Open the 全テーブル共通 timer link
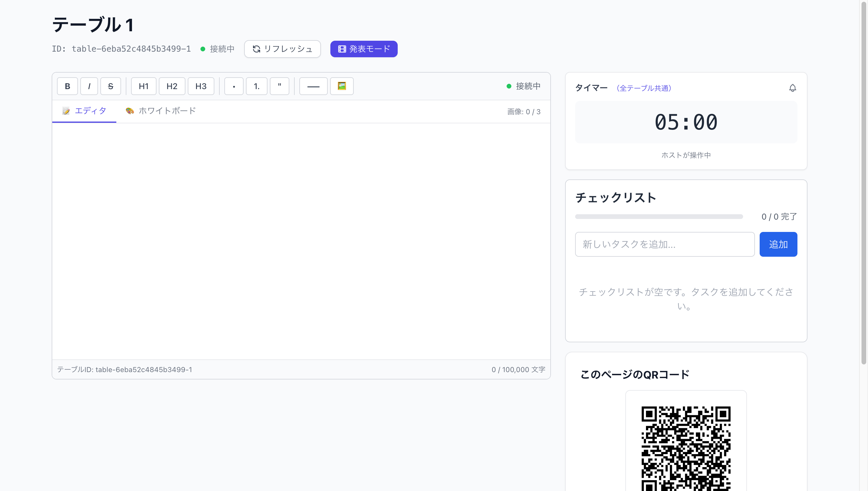This screenshot has height=491, width=868. tap(644, 88)
